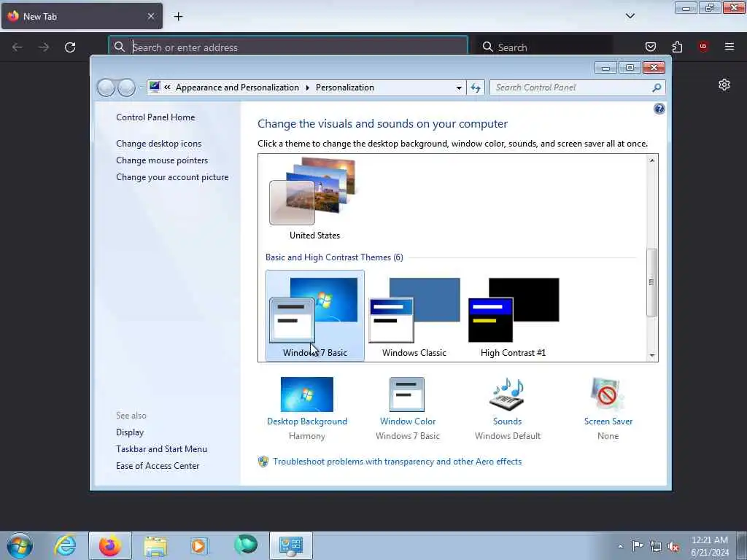Reload the Firefox page

click(x=70, y=47)
